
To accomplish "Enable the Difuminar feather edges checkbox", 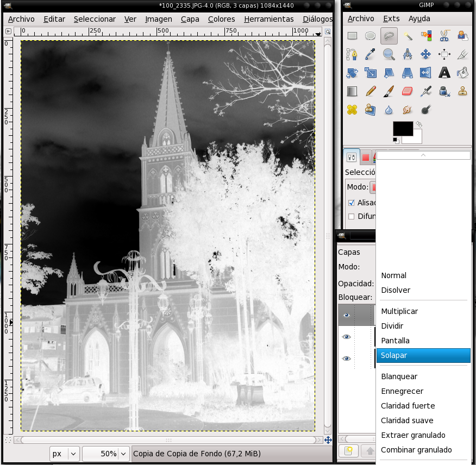I will click(x=351, y=216).
